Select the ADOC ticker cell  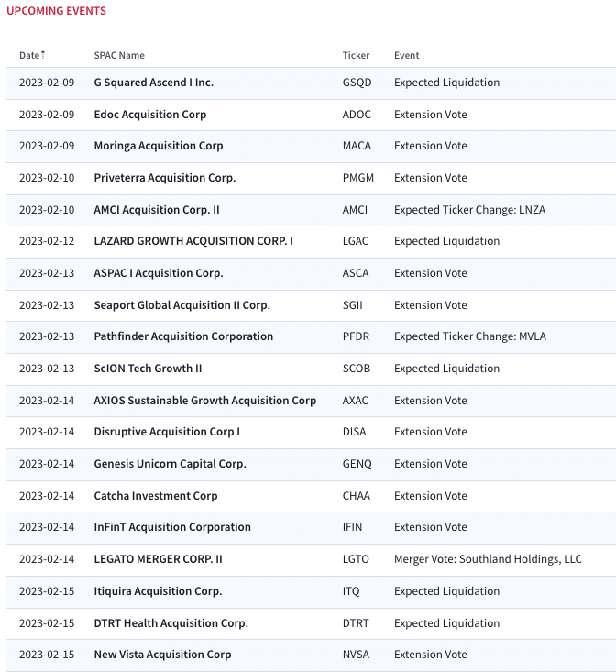point(357,115)
